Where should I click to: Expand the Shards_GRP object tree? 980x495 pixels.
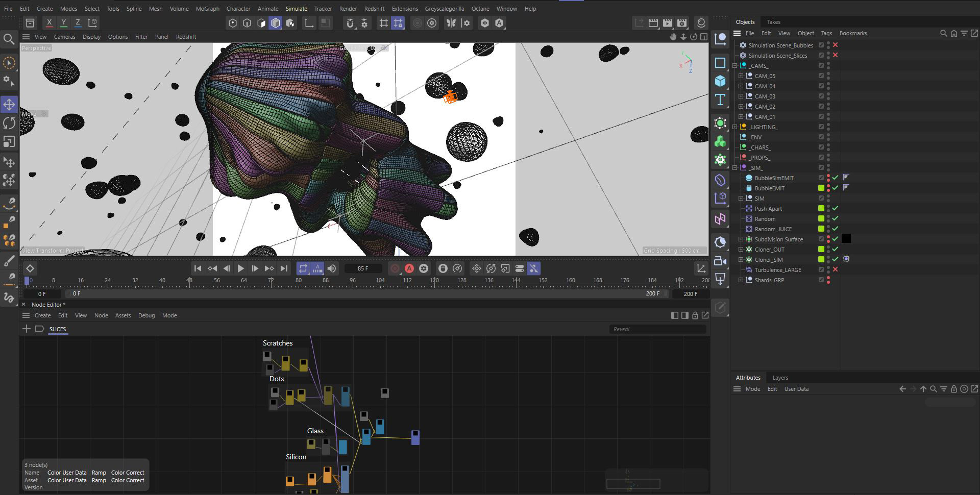click(x=741, y=280)
